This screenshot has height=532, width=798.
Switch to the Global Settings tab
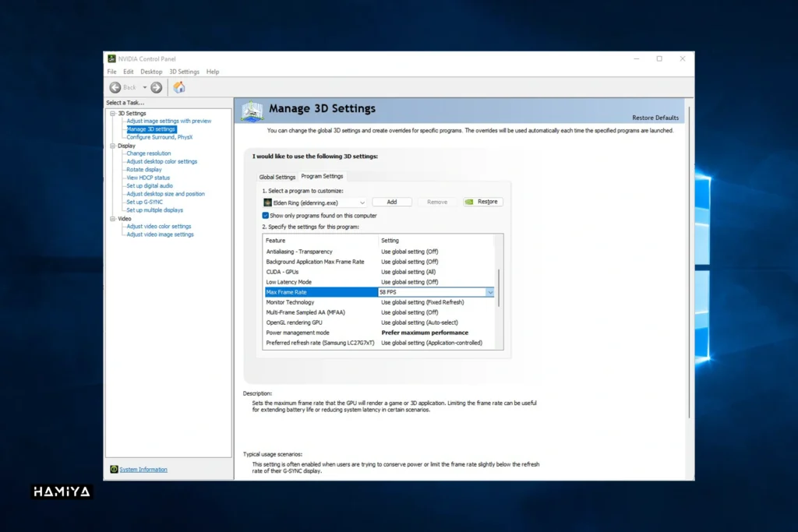277,177
